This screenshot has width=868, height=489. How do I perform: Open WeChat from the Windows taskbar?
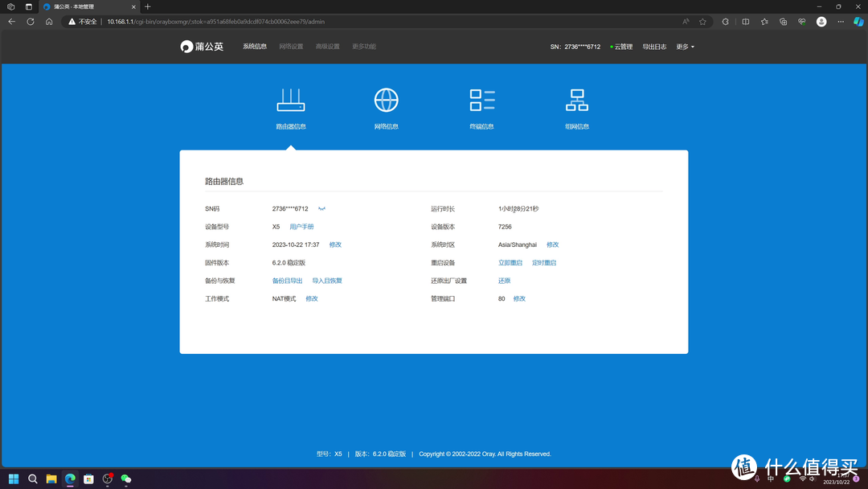point(126,479)
